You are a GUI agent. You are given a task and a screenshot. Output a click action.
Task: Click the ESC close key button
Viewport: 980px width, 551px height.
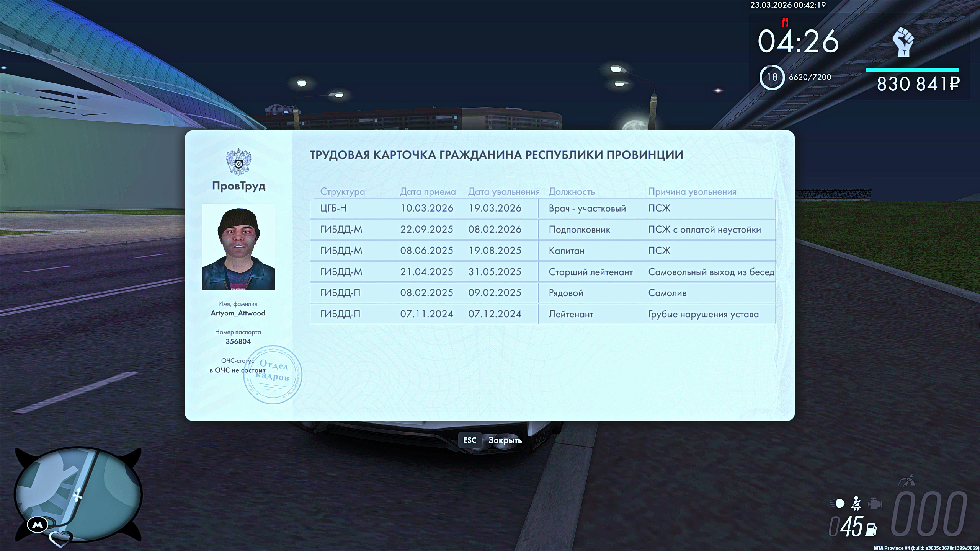click(x=470, y=440)
